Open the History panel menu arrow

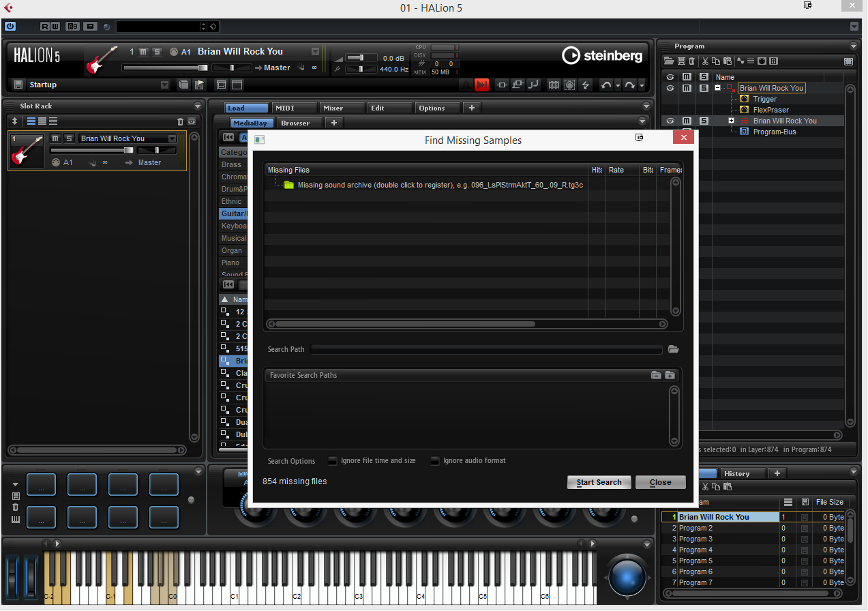[854, 473]
